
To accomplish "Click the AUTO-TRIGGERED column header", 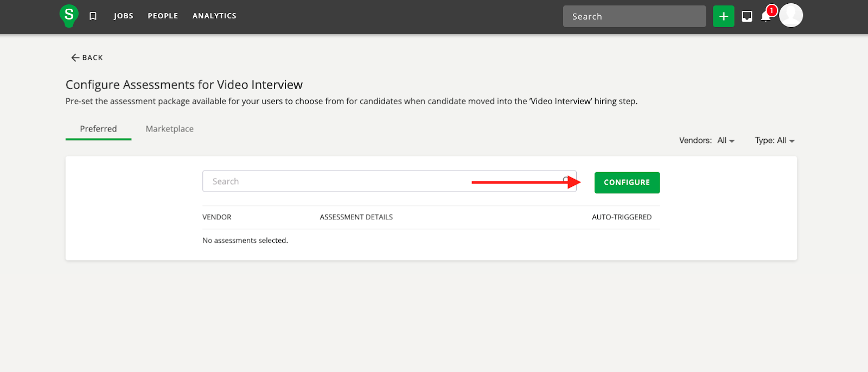I will coord(622,217).
